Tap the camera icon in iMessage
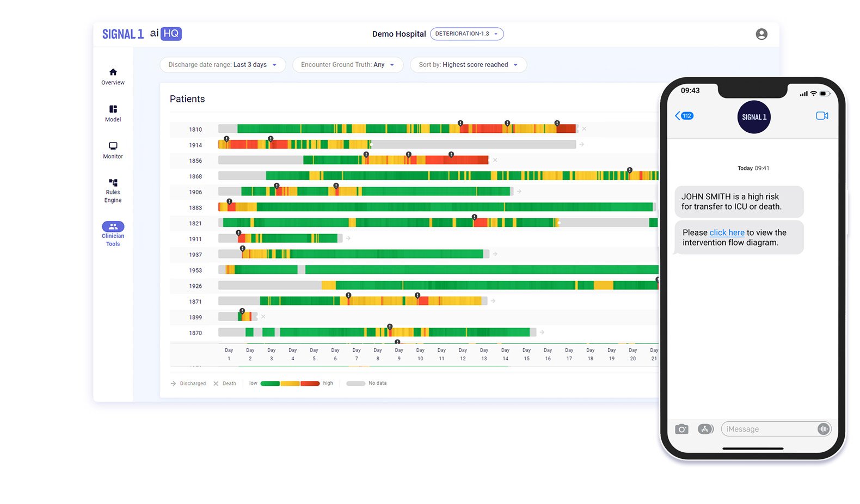 coord(681,429)
